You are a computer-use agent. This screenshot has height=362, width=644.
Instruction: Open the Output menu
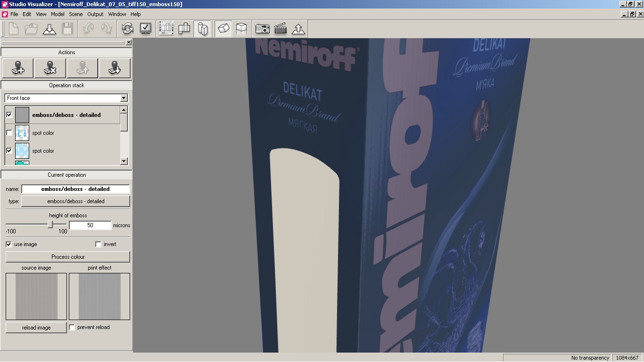pyautogui.click(x=95, y=14)
